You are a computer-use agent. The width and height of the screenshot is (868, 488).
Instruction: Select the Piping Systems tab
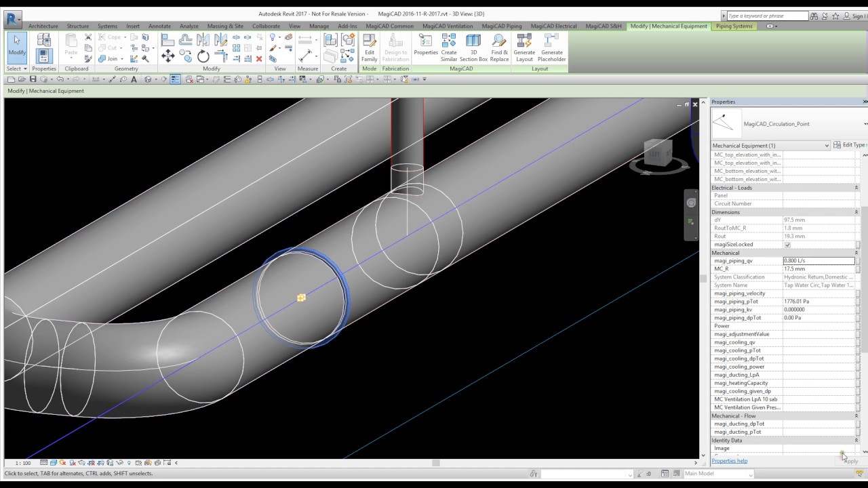tap(734, 26)
